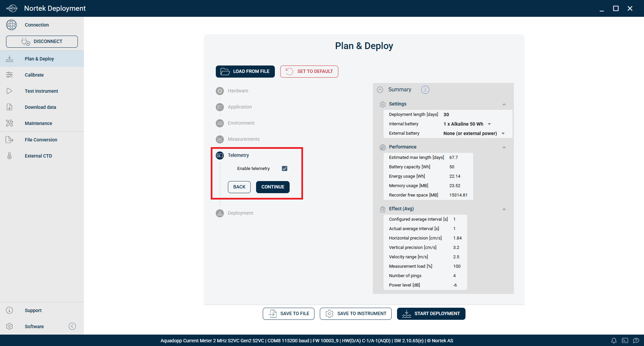Open the terminal console icon in status bar
Image resolution: width=644 pixels, height=346 pixels.
[625, 341]
